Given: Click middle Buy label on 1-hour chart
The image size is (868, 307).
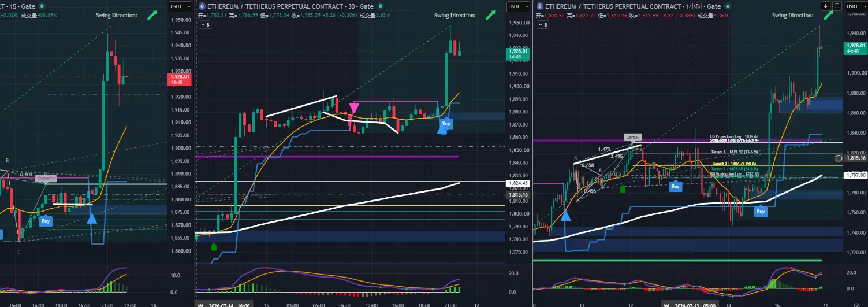Looking at the screenshot, I should pyautogui.click(x=675, y=186).
